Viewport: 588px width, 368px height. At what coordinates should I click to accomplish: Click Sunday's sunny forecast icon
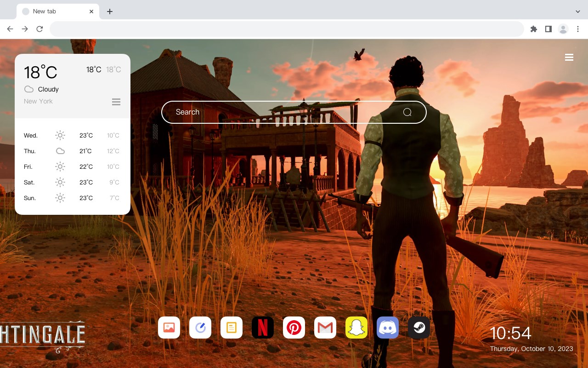coord(60,198)
